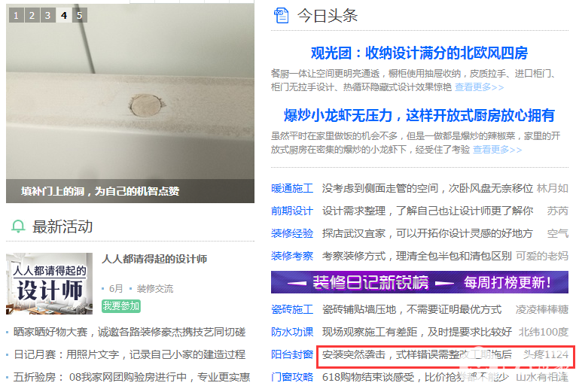576x392 pixels.
Task: Open 晒家晒好物大赛 activity link
Action: pyautogui.click(x=130, y=332)
